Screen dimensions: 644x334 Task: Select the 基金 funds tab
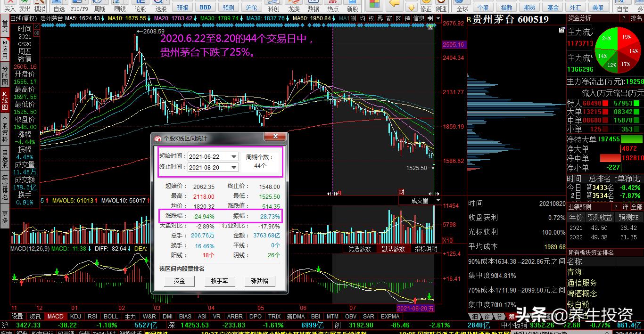(553, 8)
